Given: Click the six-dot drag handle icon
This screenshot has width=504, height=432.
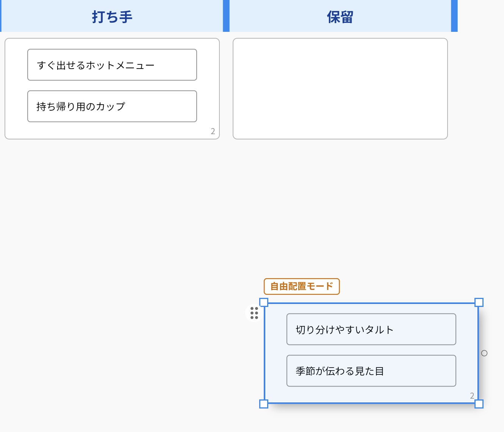Looking at the screenshot, I should point(254,313).
